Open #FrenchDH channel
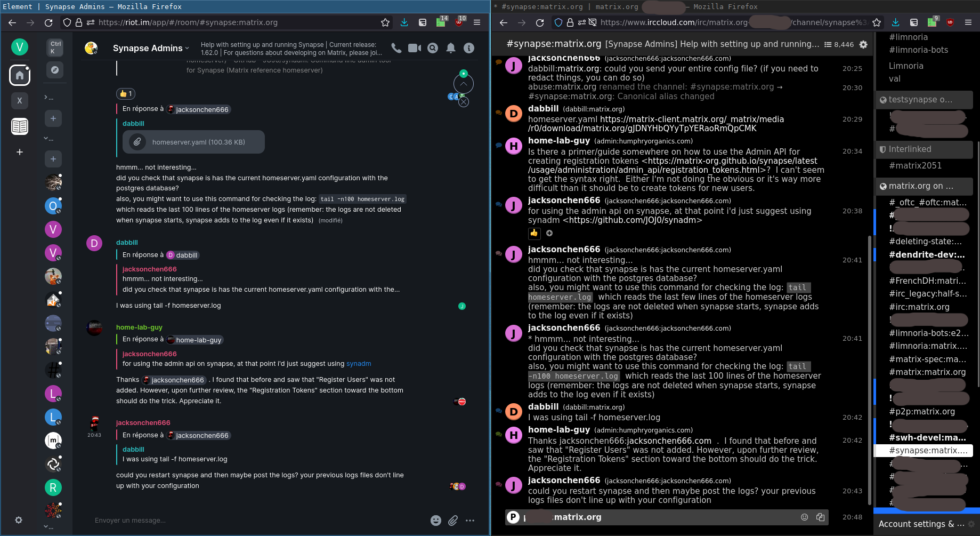The image size is (980, 536). point(927,281)
